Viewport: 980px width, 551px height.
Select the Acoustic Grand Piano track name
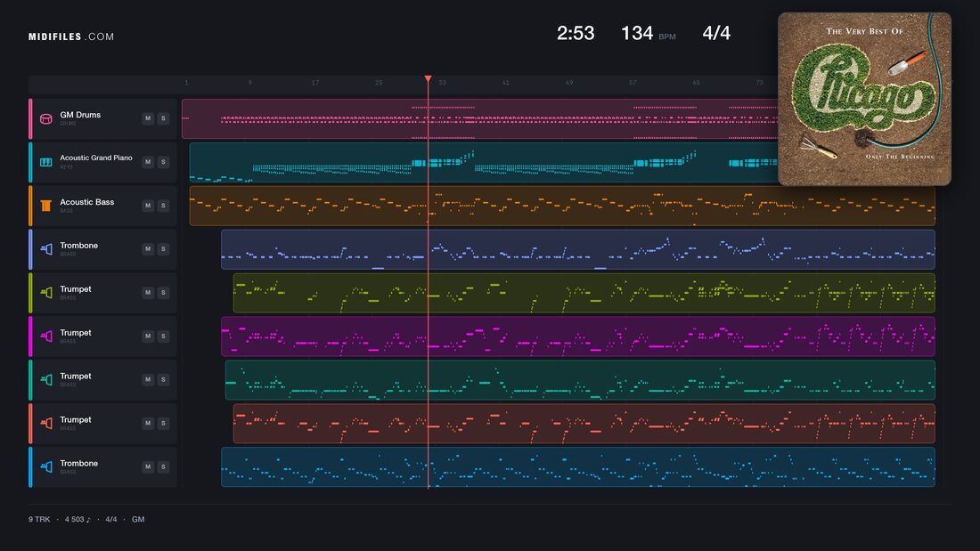(x=96, y=158)
